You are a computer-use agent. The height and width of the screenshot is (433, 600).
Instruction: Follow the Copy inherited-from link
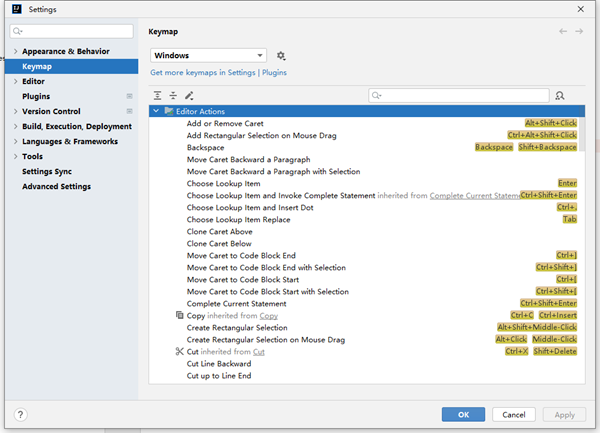(x=269, y=316)
